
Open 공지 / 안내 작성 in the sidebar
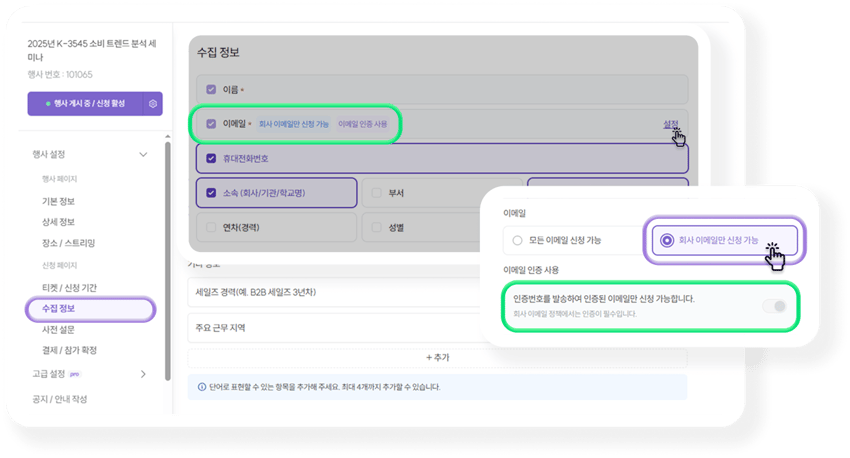pyautogui.click(x=60, y=399)
